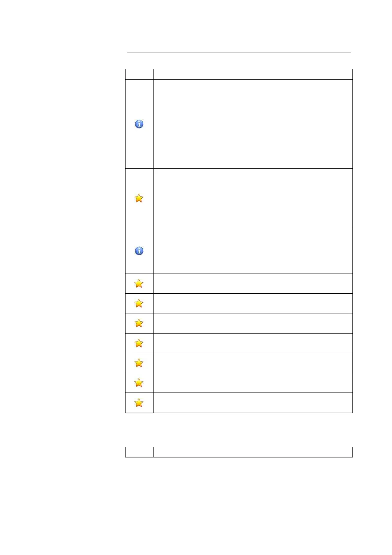Viewport: 392px width, 555px height.
Task: Click the star between the two info icons
Action: tap(139, 198)
